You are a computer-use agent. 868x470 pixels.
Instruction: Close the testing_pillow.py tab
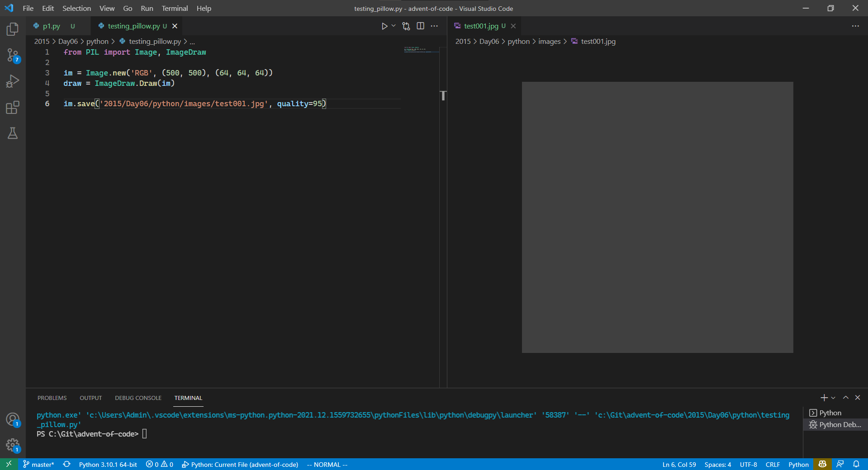click(175, 26)
